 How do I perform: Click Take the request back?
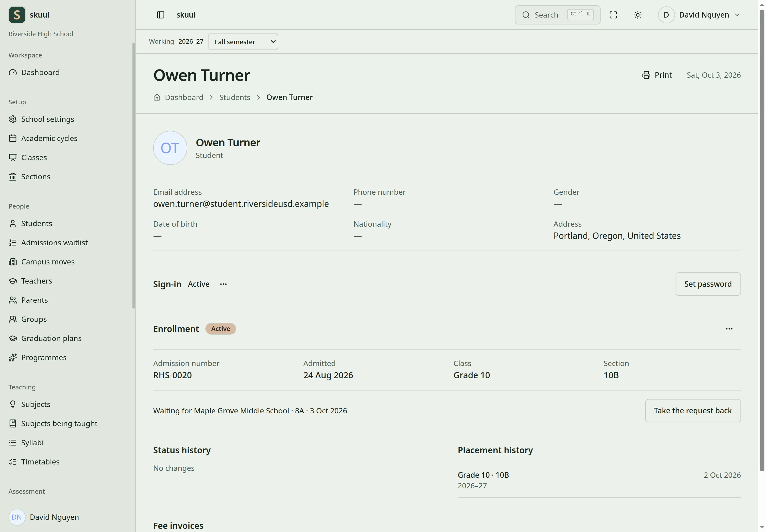(x=693, y=411)
